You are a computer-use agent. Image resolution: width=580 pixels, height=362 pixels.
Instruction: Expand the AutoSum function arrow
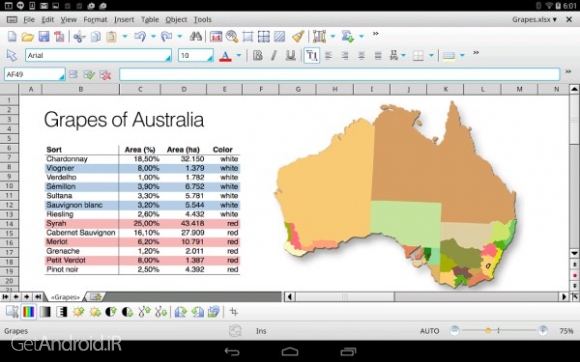click(361, 36)
